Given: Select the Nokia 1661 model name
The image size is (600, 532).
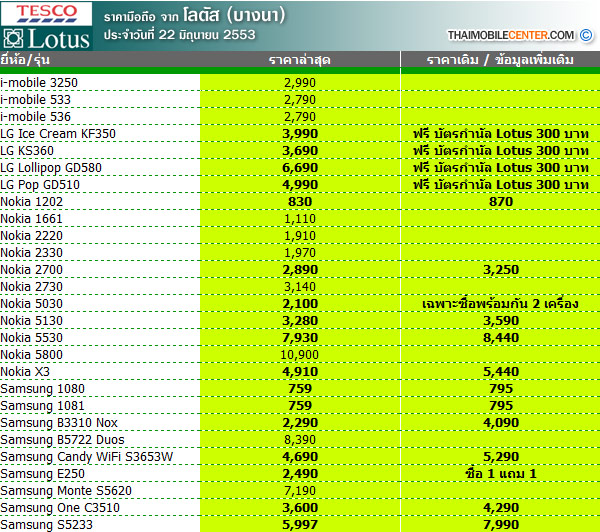Looking at the screenshot, I should tap(31, 219).
